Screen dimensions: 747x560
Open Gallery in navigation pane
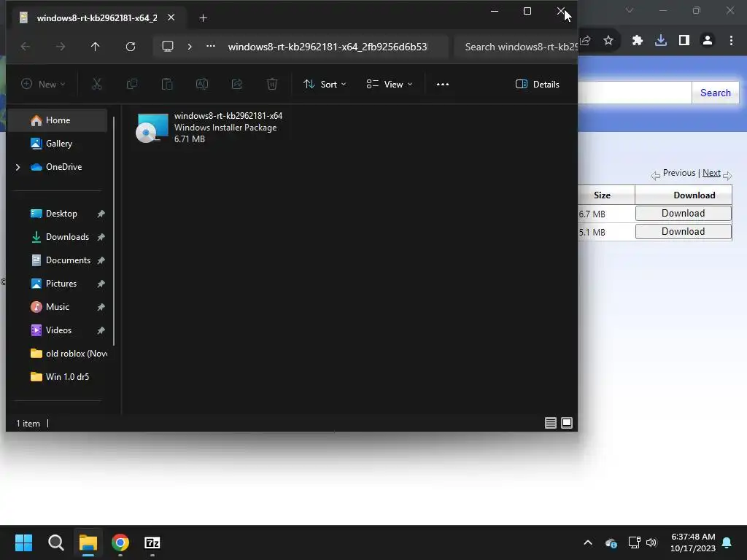tap(58, 144)
